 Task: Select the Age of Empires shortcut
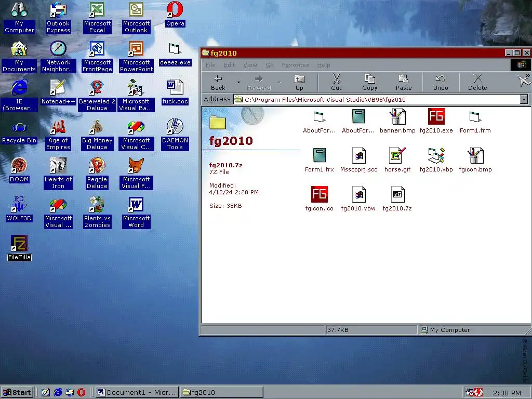pos(58,135)
